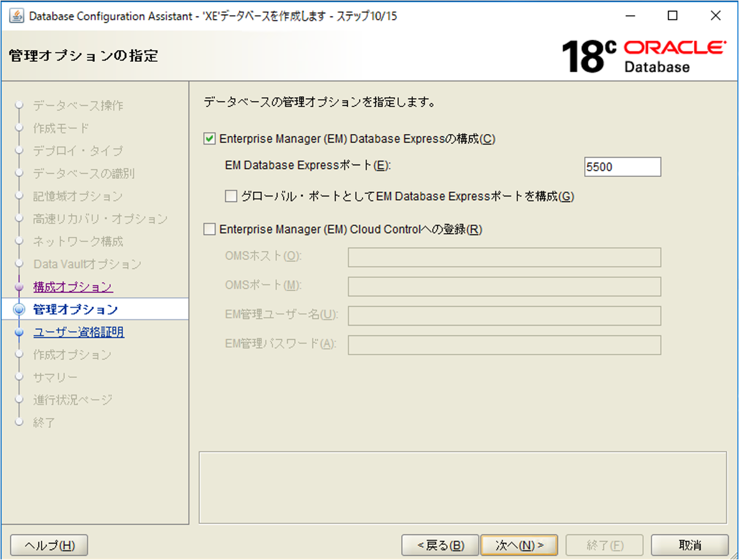Select the データベース操作 step in the sidebar
This screenshot has width=739, height=560.
coord(78,105)
